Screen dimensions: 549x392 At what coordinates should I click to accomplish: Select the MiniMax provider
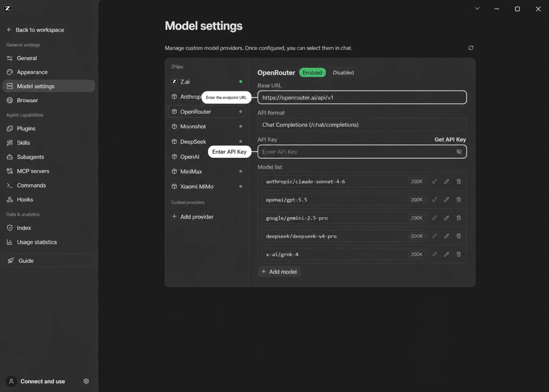[x=206, y=171]
